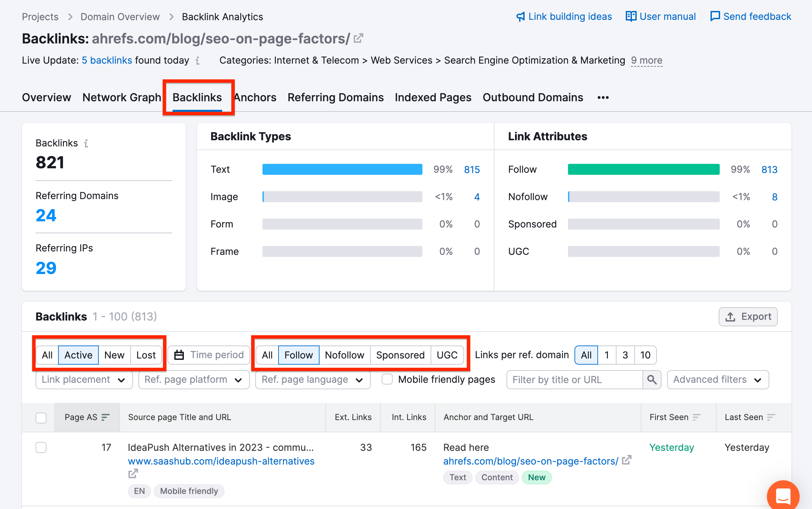Viewport: 812px width, 509px height.
Task: Open external link icon under saashub URL
Action: (133, 474)
